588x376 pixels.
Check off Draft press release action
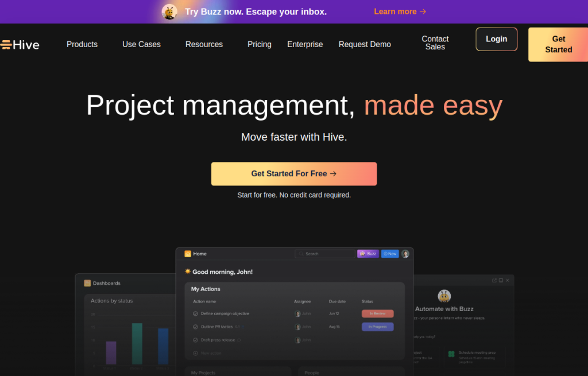tap(195, 340)
